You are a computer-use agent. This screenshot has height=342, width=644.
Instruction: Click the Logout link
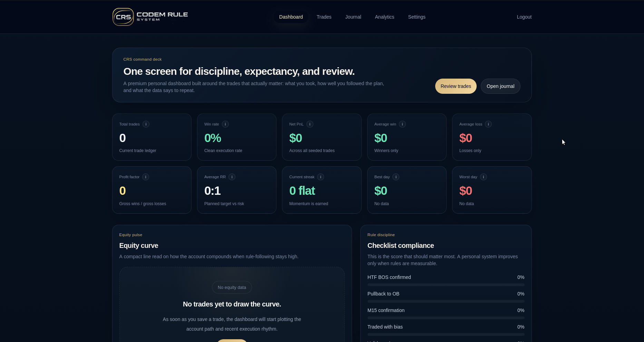tap(524, 17)
